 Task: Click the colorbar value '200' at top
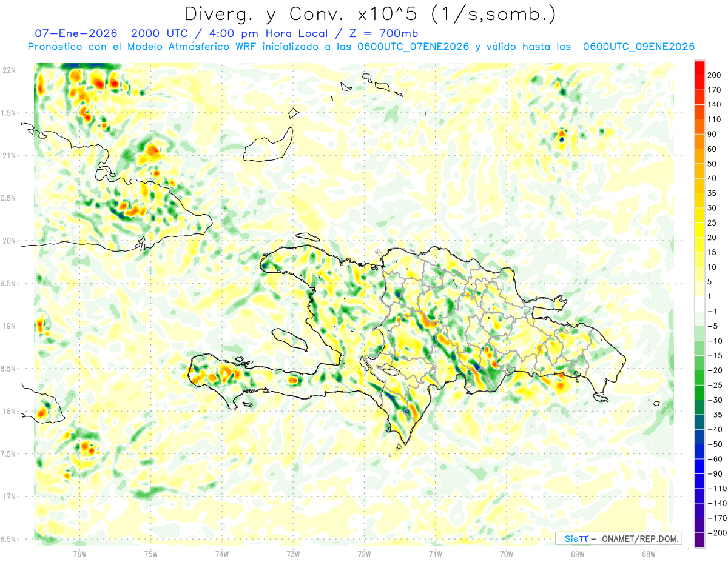pyautogui.click(x=715, y=75)
